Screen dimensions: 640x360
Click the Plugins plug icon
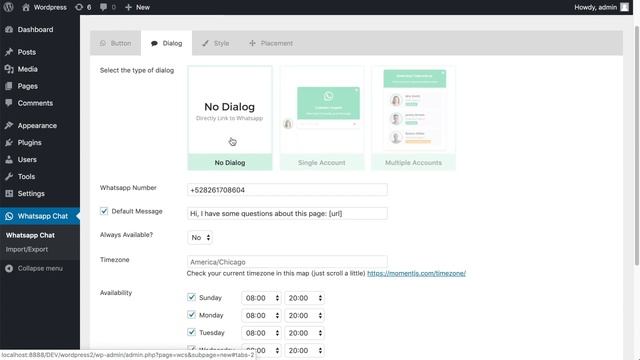tap(9, 142)
